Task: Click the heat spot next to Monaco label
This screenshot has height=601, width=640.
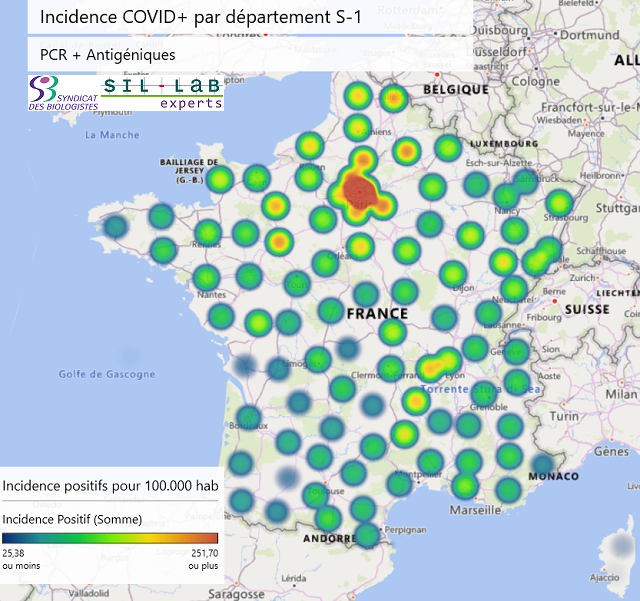Action: 542,464
